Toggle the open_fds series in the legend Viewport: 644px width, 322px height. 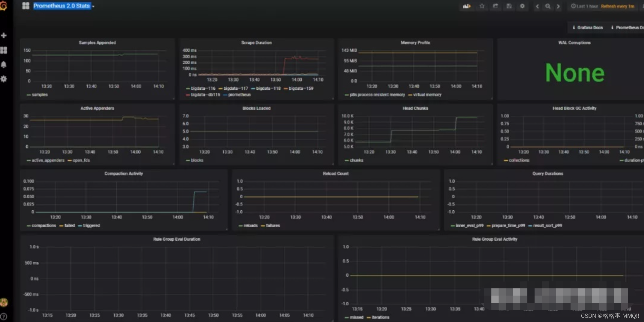81,160
